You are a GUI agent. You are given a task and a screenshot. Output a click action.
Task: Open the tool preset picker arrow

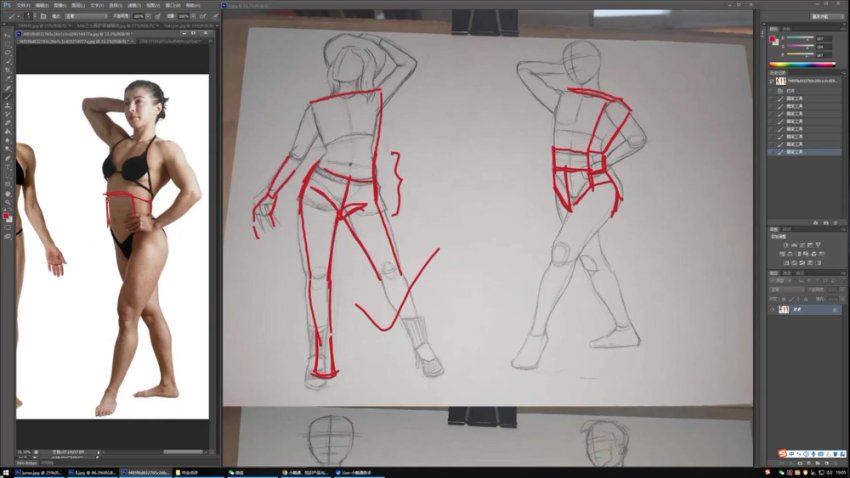(x=18, y=16)
